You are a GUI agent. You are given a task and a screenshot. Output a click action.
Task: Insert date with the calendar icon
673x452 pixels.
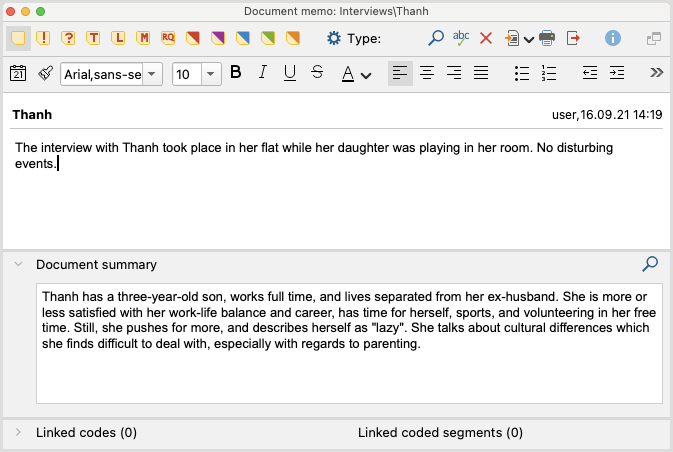18,73
